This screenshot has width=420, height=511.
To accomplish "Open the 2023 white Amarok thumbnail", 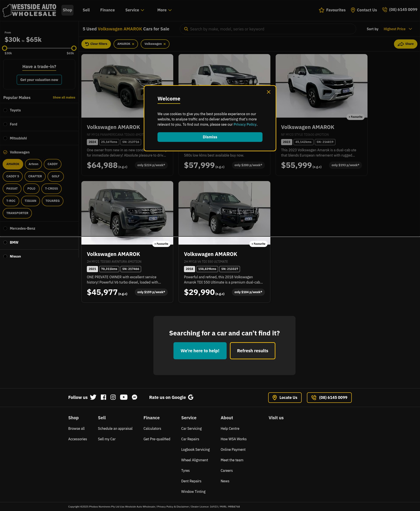I will click(322, 86).
